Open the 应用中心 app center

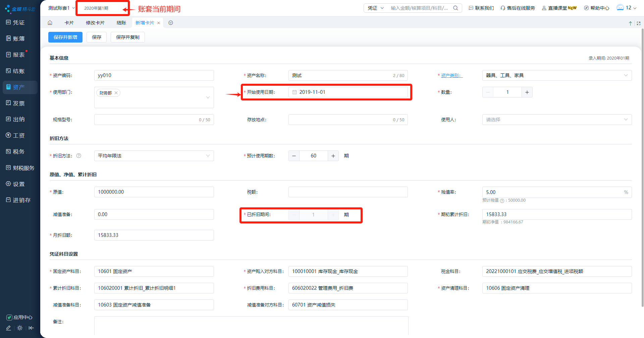pyautogui.click(x=19, y=317)
